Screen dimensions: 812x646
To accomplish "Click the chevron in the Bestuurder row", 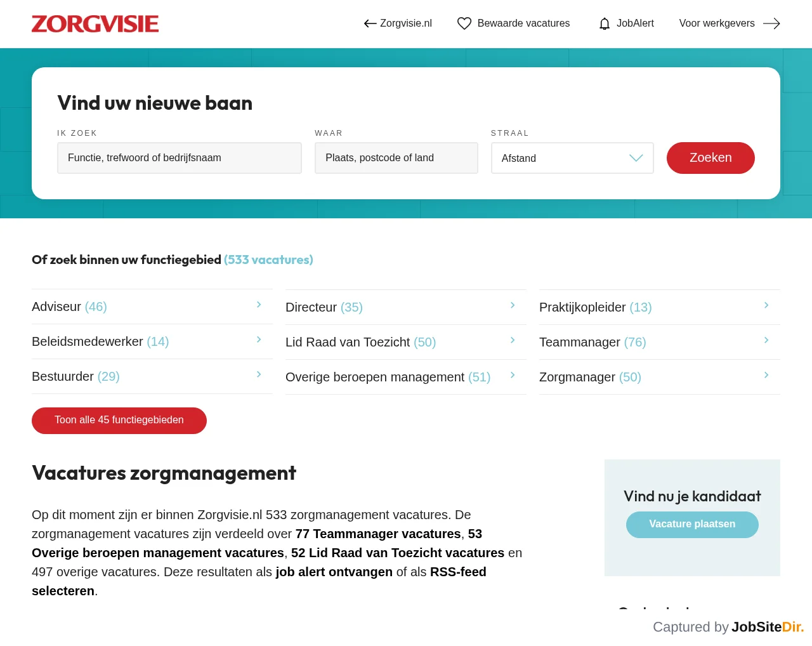I will pos(259,374).
